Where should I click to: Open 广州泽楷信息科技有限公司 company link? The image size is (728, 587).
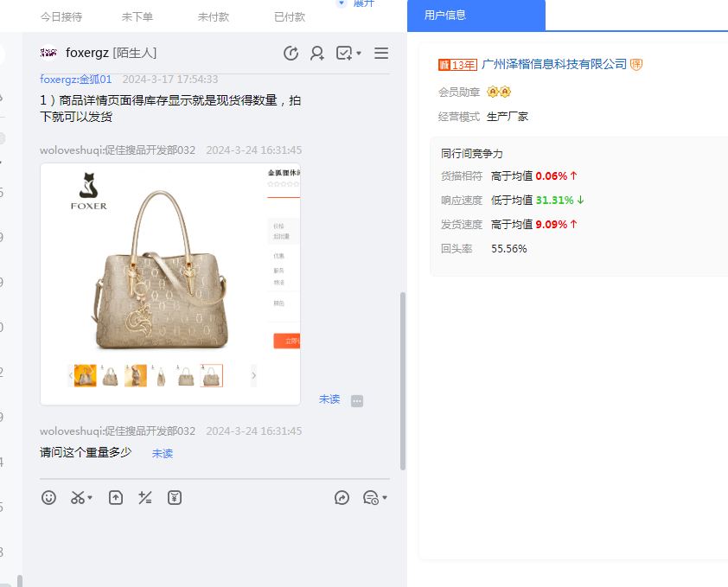553,64
